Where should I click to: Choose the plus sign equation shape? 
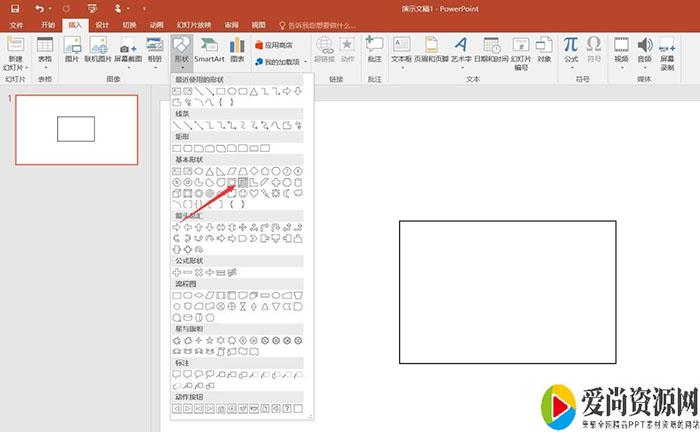click(177, 272)
